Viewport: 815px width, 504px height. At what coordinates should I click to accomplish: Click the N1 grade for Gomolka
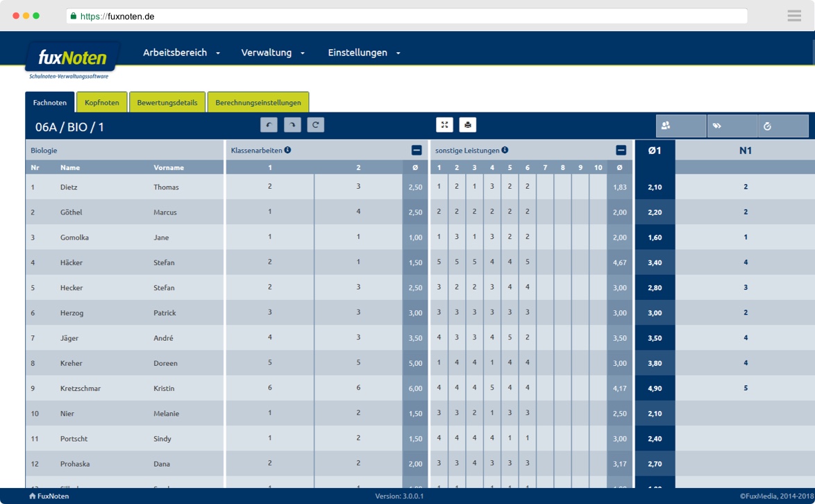click(x=746, y=237)
